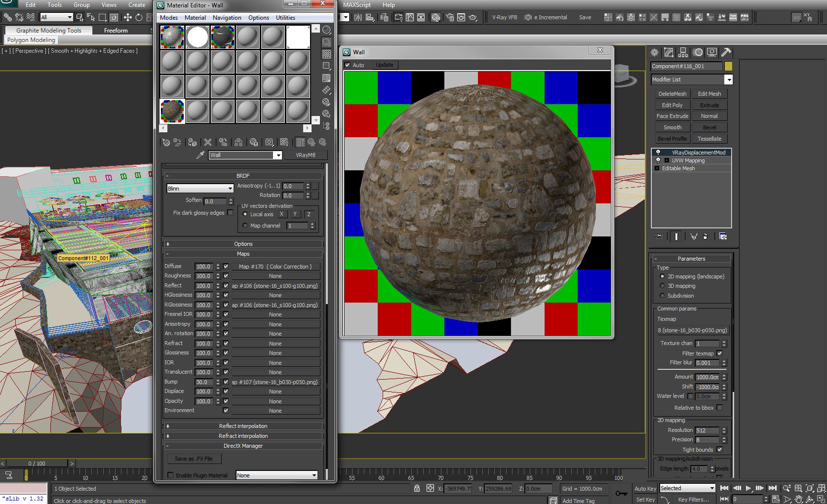Image resolution: width=827 pixels, height=504 pixels.
Task: Click Update button in Wall window
Action: (x=384, y=65)
